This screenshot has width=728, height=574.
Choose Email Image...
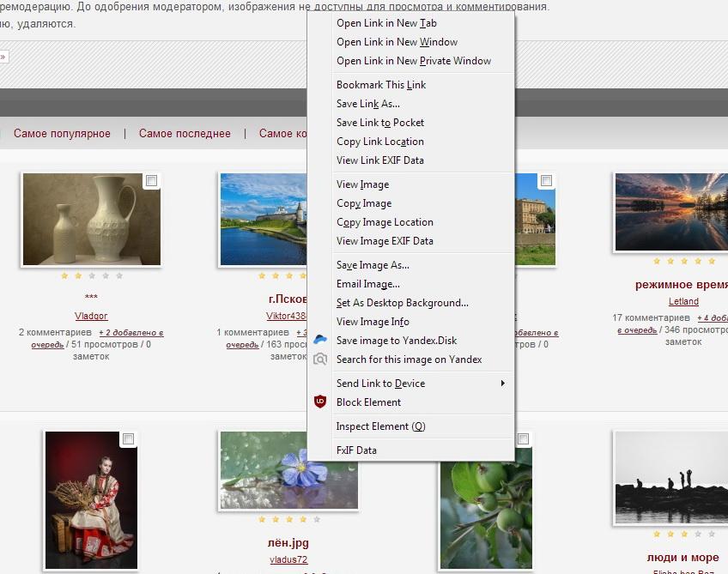(x=411, y=284)
